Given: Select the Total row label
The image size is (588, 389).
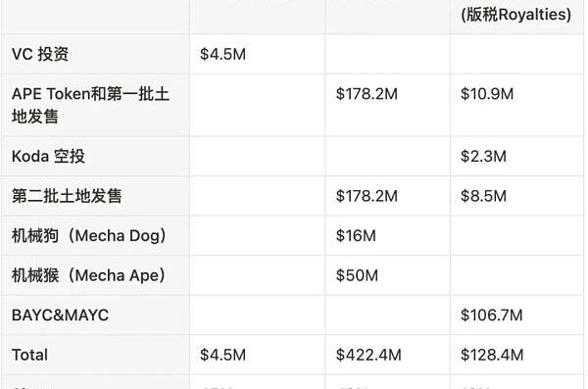Looking at the screenshot, I should [x=29, y=356].
